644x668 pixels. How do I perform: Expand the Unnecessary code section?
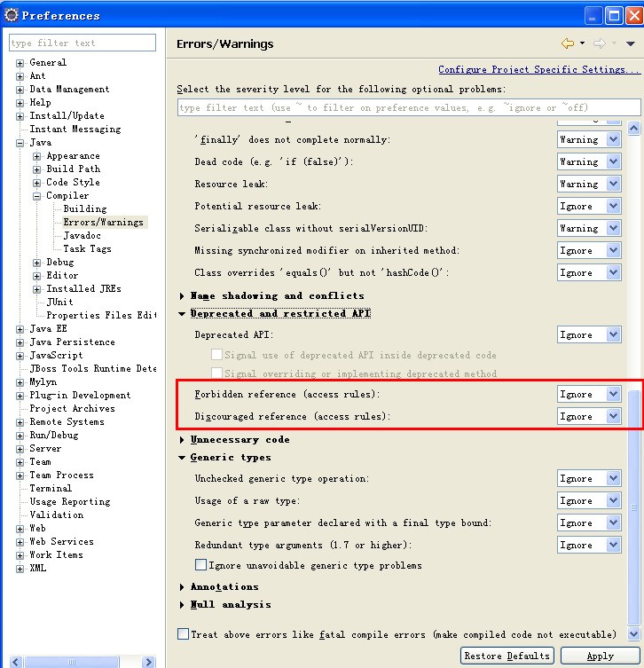(x=183, y=440)
